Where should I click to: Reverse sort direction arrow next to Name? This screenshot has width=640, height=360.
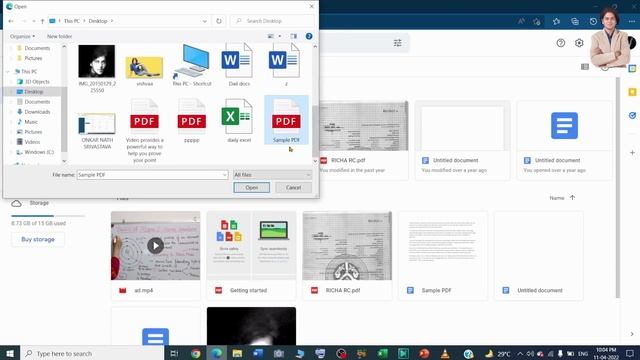(572, 198)
